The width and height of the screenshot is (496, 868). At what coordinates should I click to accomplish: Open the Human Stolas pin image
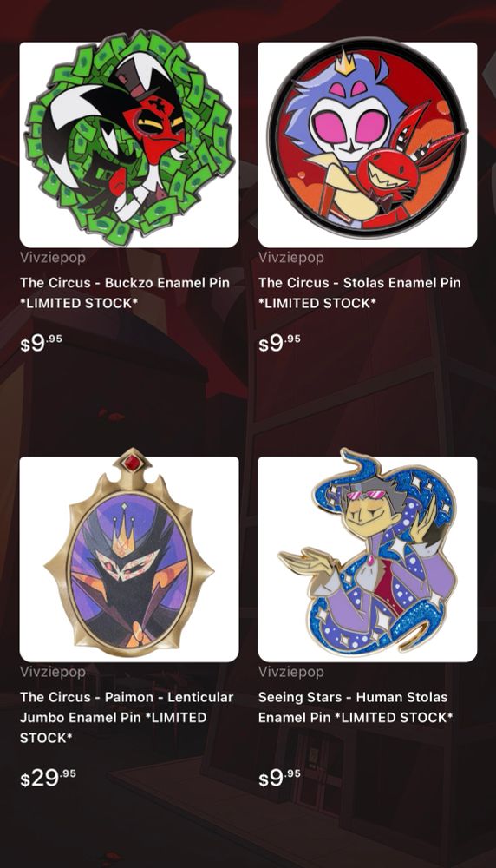point(367,559)
